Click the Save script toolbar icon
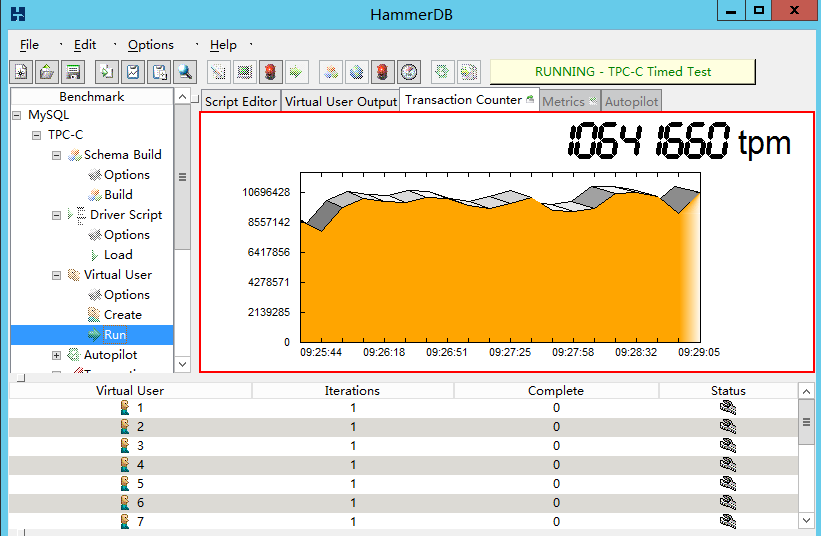This screenshot has height=536, width=821. [73, 72]
